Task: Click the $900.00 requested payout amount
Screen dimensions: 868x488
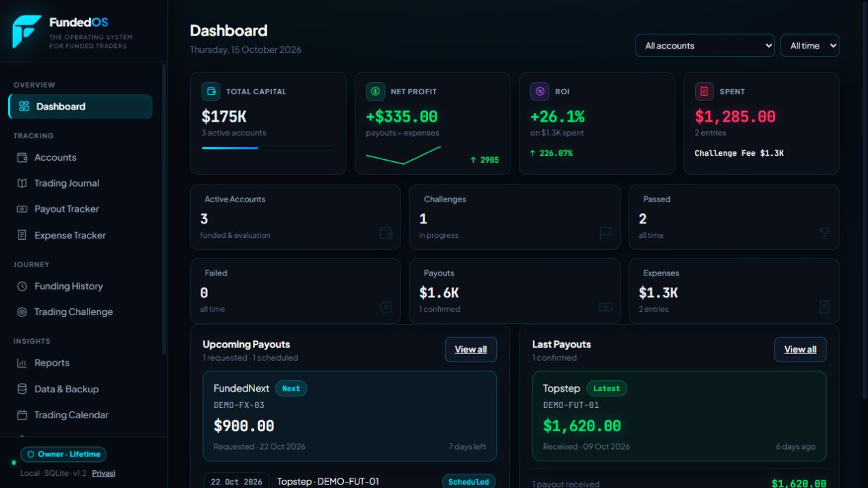Action: 244,426
